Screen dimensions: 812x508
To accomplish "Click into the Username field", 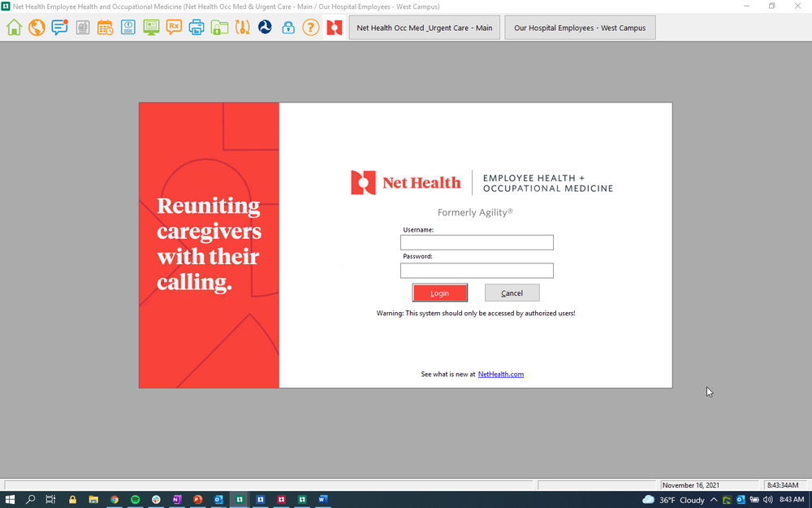I will pyautogui.click(x=477, y=242).
